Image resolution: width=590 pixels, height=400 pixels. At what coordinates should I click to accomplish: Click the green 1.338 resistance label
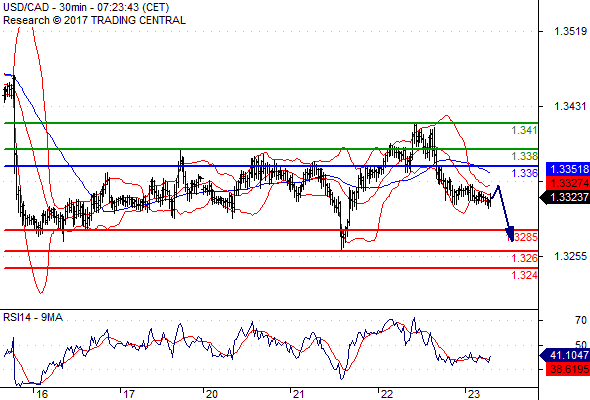pos(524,156)
